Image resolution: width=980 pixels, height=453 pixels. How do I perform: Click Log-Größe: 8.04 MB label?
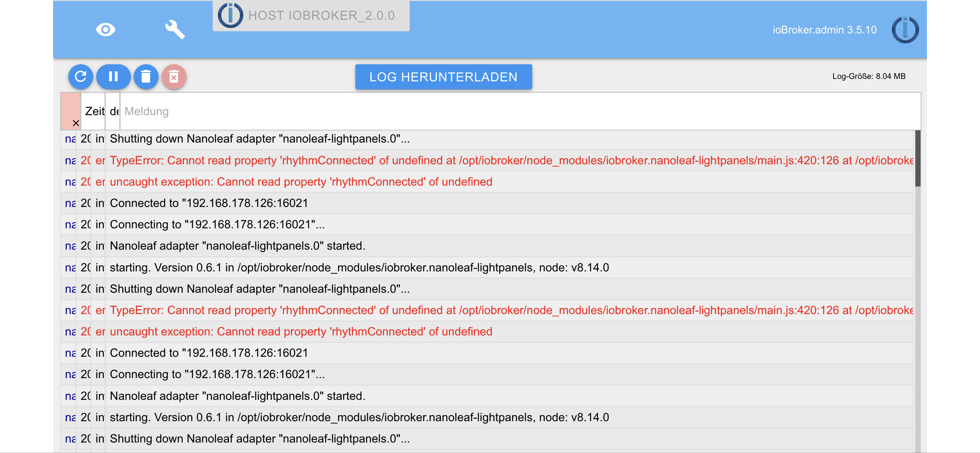(x=869, y=76)
